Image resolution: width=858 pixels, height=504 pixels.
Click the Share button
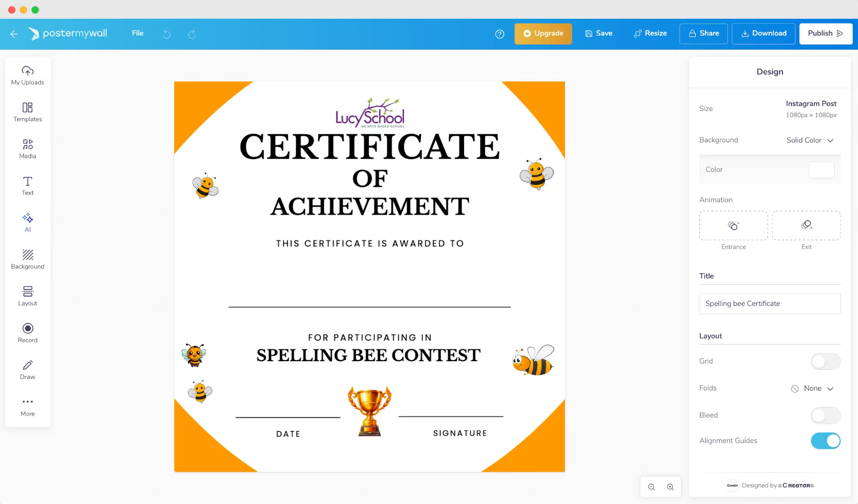[x=703, y=33]
